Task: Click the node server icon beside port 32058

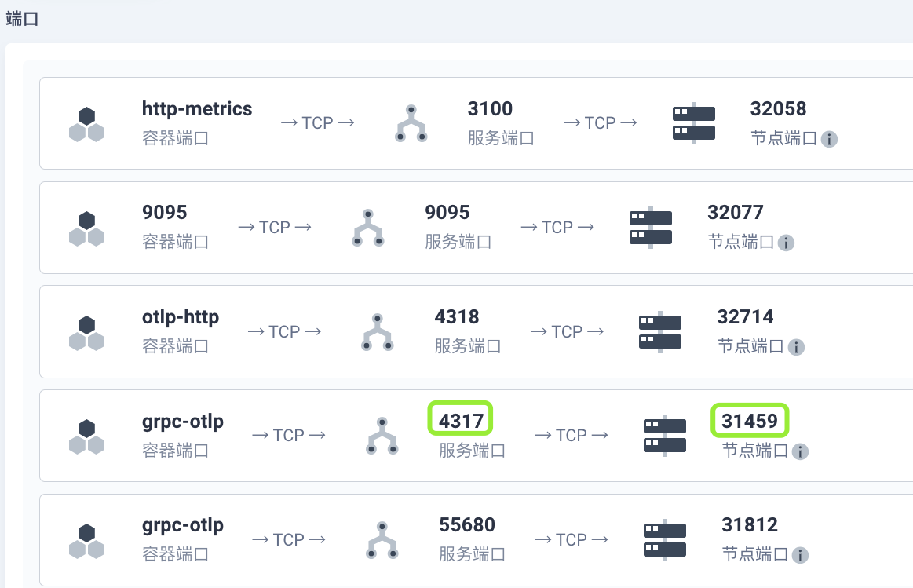Action: [x=693, y=123]
